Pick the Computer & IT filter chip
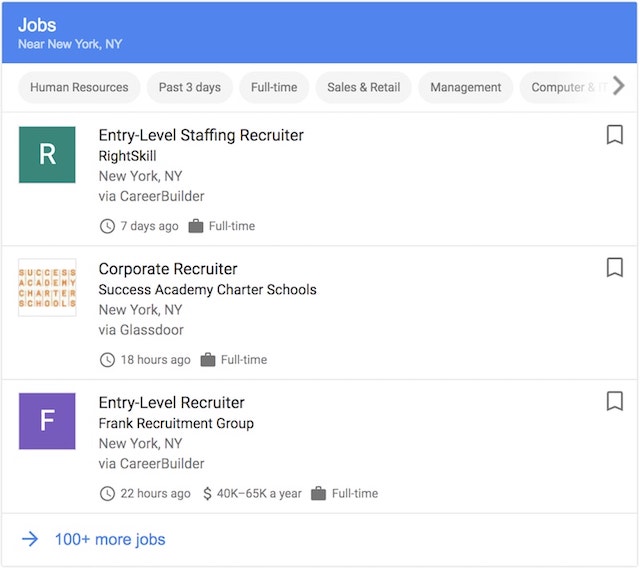This screenshot has height=568, width=640. point(565,87)
